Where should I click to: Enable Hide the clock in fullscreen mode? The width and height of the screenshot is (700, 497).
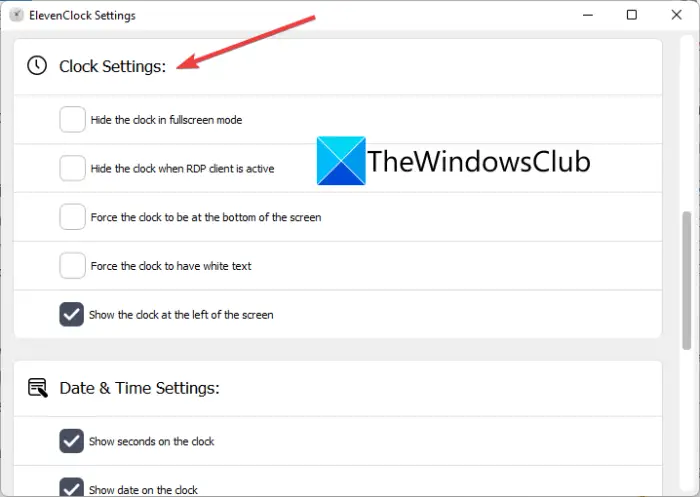point(72,119)
